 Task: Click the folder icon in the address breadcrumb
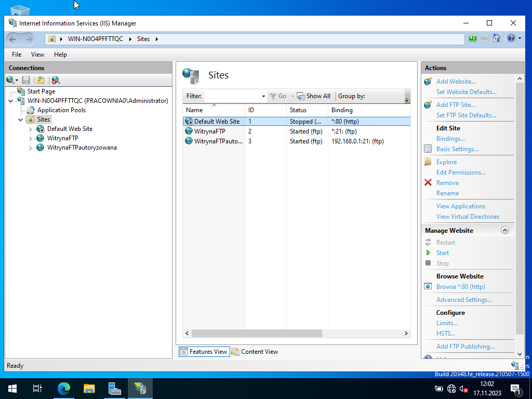(52, 39)
